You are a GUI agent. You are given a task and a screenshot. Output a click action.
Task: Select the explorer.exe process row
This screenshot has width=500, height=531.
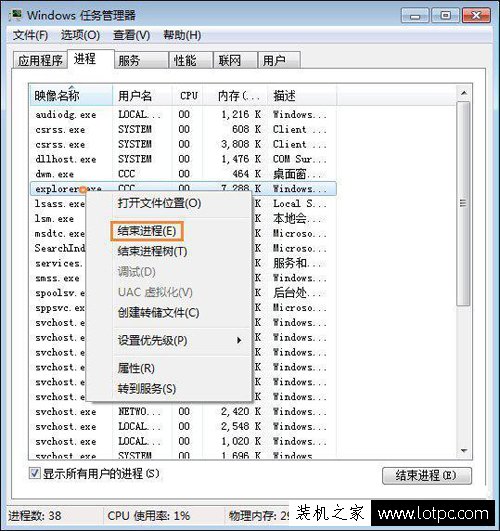[x=183, y=188]
